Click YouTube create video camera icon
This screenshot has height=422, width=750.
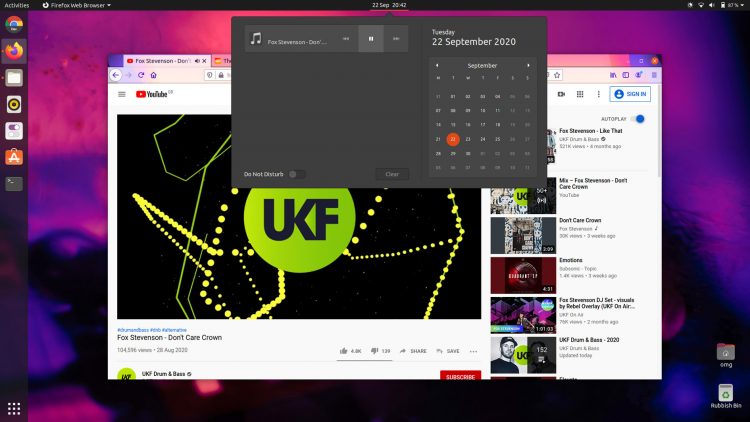pyautogui.click(x=561, y=94)
